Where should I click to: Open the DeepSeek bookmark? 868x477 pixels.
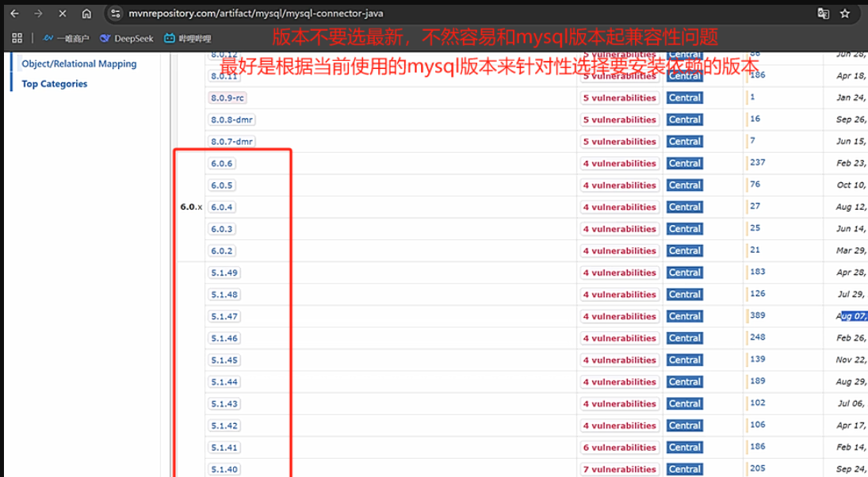[127, 38]
